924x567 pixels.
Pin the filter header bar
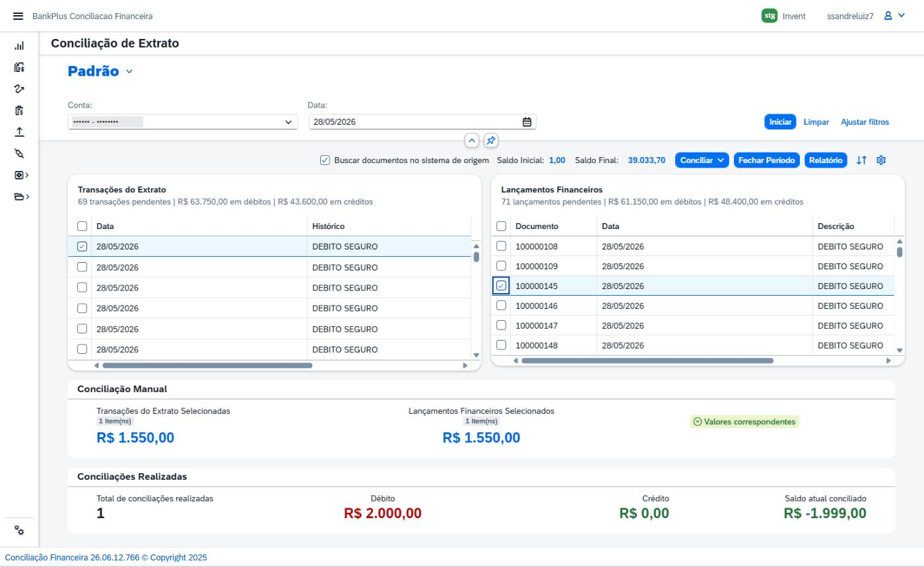490,141
